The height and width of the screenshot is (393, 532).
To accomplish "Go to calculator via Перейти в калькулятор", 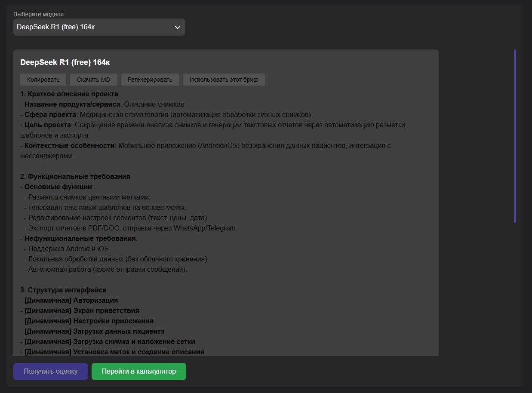I will [x=138, y=372].
